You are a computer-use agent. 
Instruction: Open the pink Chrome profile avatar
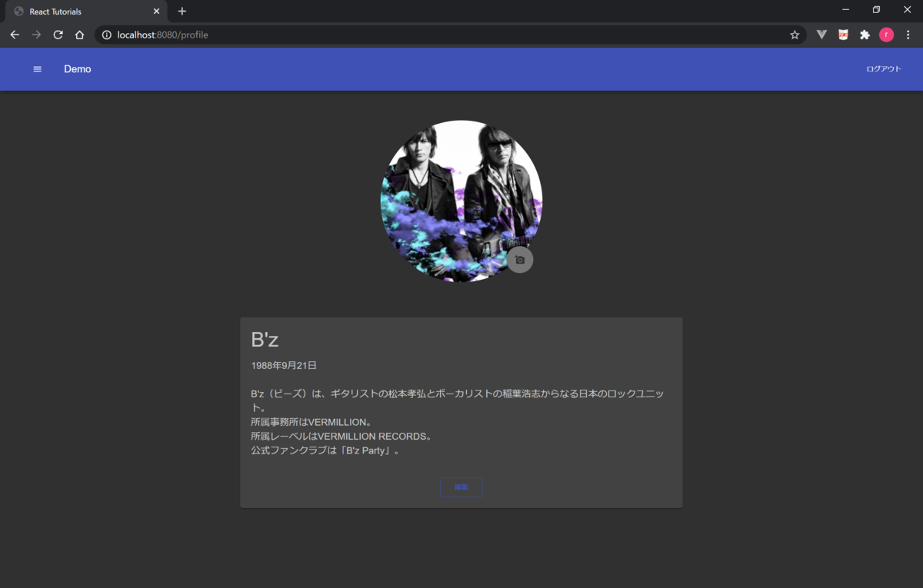886,35
